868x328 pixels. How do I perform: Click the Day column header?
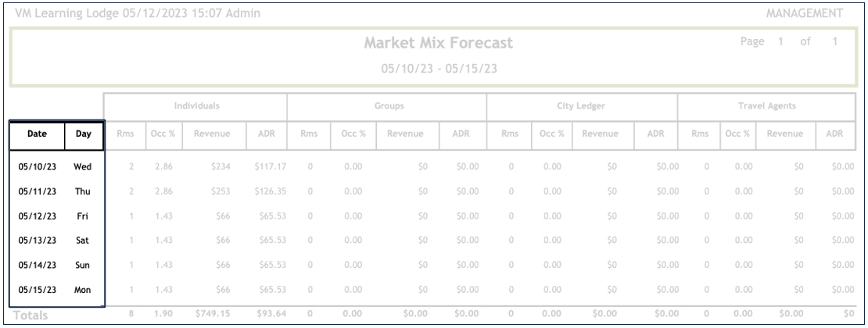click(83, 134)
